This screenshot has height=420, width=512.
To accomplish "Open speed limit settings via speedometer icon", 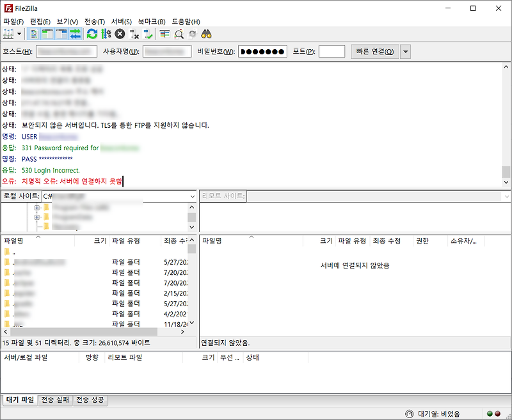I will [x=410, y=414].
